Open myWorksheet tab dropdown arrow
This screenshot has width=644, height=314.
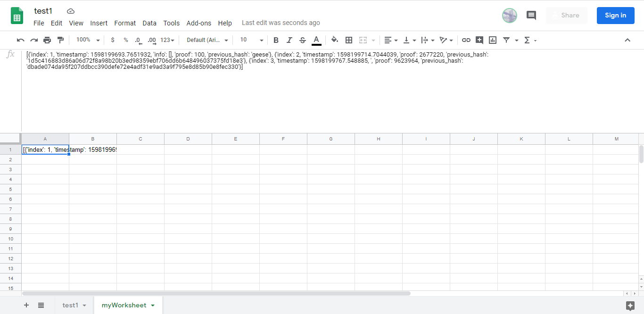153,306
